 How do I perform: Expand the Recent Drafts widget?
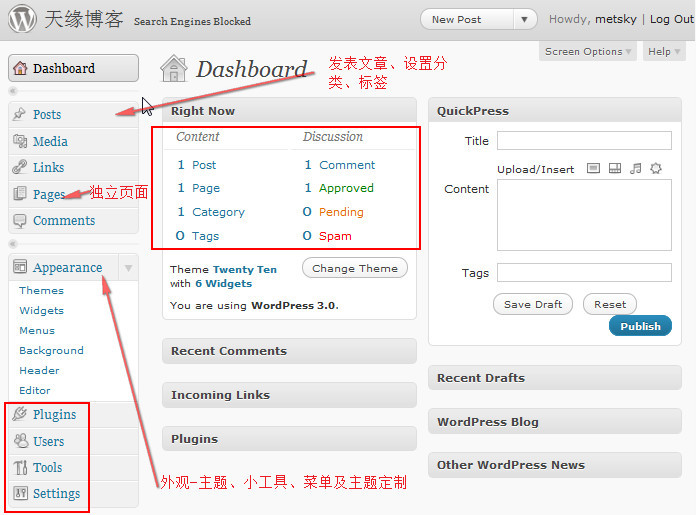point(555,378)
